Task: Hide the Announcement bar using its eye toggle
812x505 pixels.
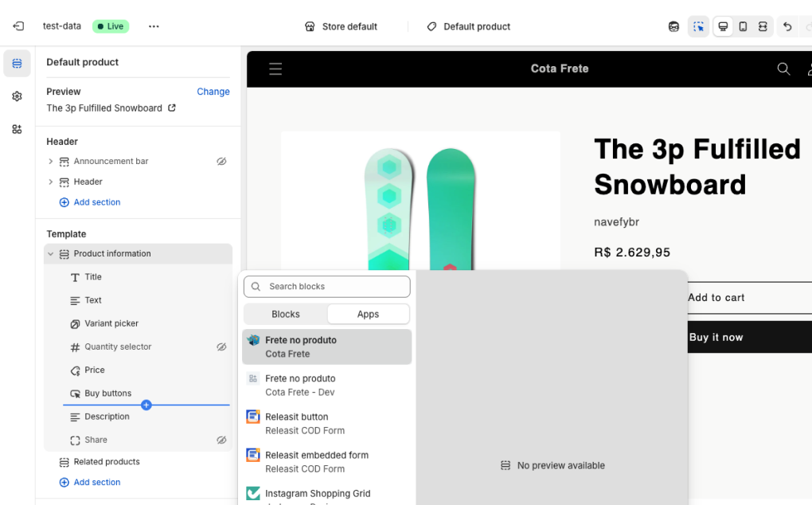Action: click(222, 161)
